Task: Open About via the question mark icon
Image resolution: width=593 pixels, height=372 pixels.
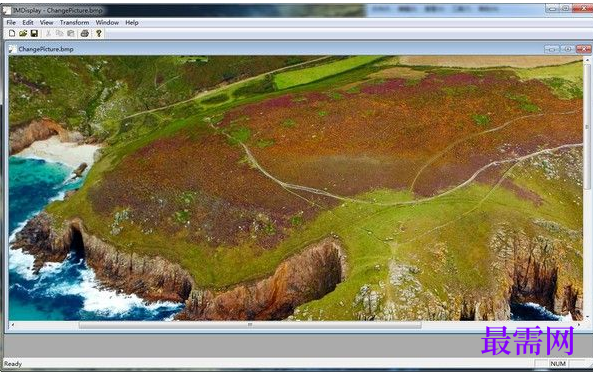Action: coord(99,34)
